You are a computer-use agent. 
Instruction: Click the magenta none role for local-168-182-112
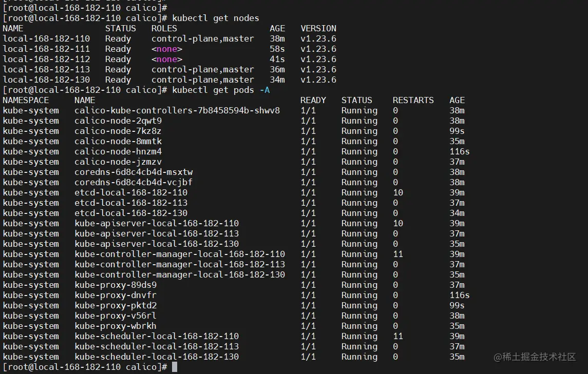coord(167,59)
